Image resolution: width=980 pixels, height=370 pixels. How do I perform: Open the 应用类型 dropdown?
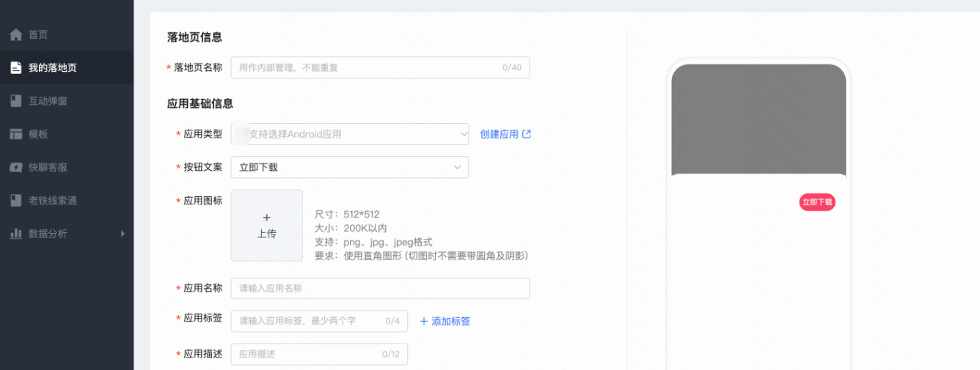click(x=350, y=134)
